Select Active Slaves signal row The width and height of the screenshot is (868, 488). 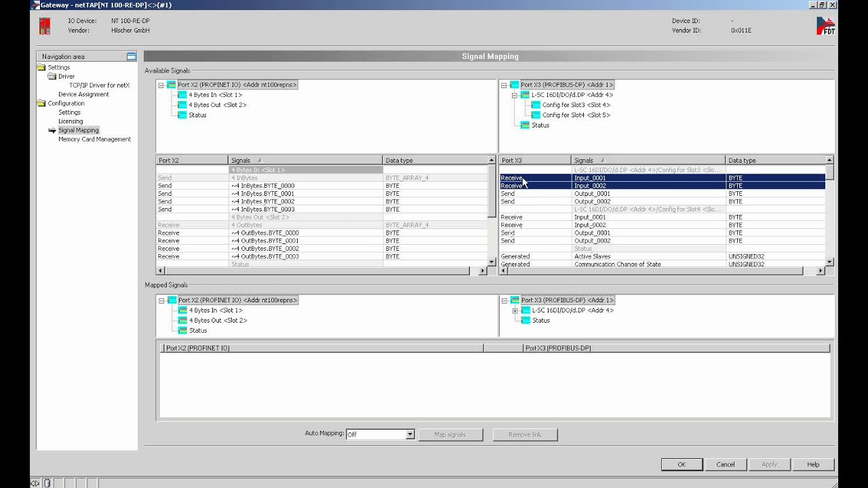coord(663,256)
